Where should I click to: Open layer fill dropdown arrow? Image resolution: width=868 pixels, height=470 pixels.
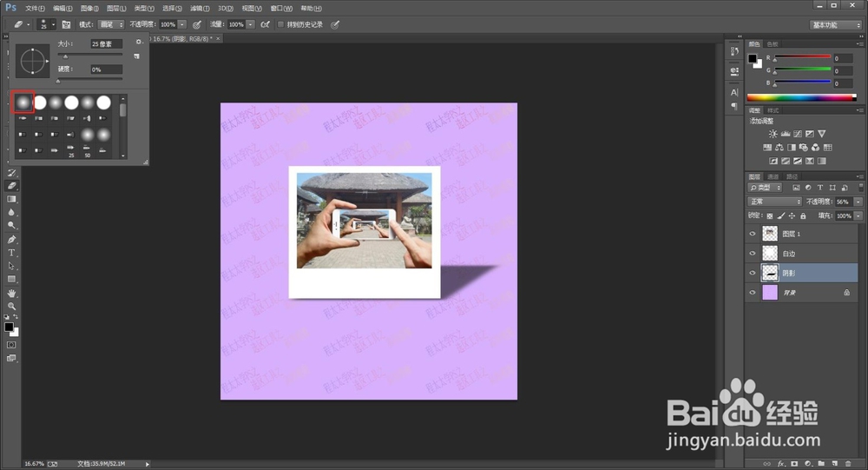[858, 215]
